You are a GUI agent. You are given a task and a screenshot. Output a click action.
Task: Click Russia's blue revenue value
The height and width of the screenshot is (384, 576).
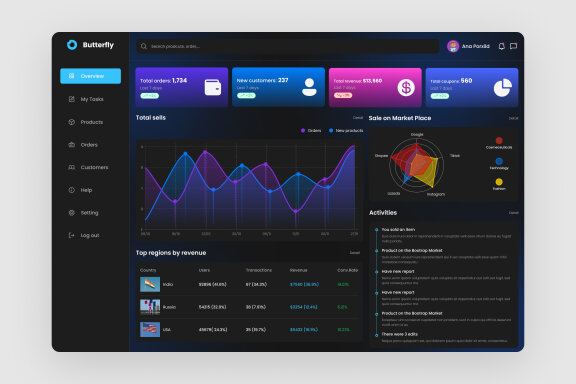click(x=303, y=307)
